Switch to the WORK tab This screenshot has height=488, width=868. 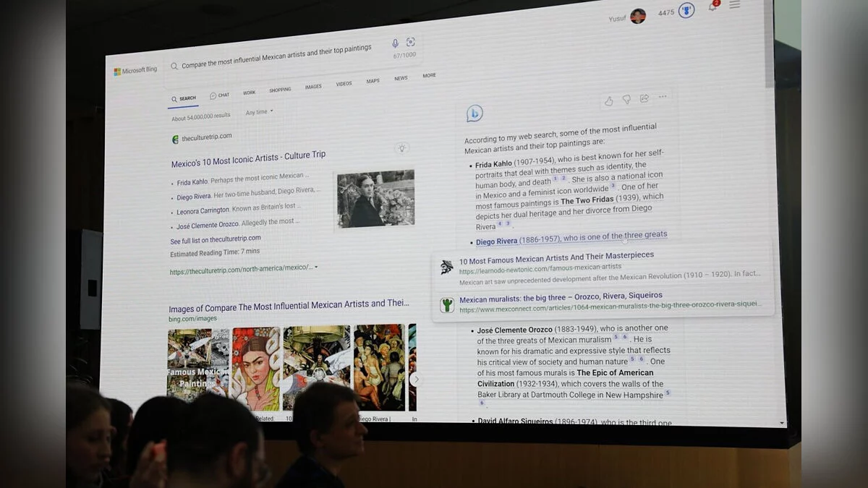point(249,93)
